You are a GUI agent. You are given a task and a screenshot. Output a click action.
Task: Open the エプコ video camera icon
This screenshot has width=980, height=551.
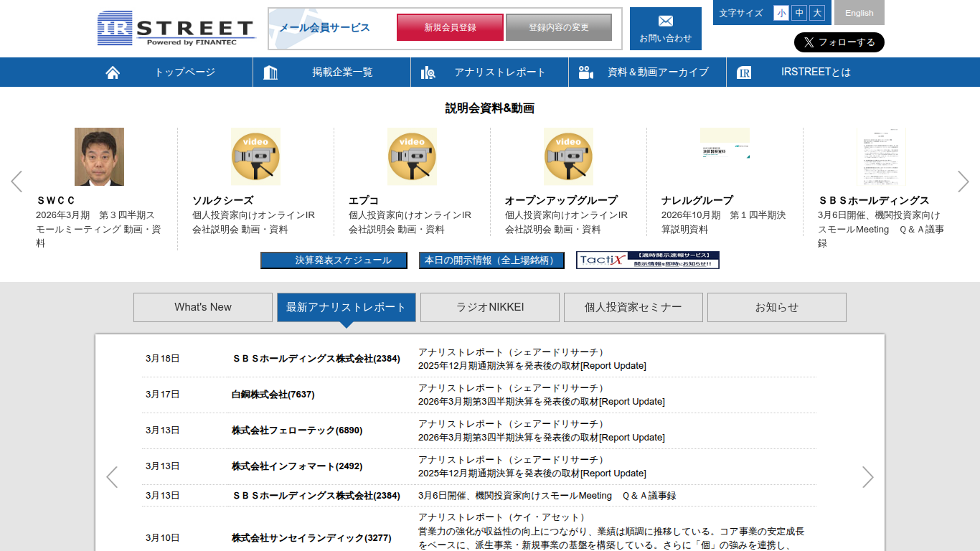coord(412,156)
